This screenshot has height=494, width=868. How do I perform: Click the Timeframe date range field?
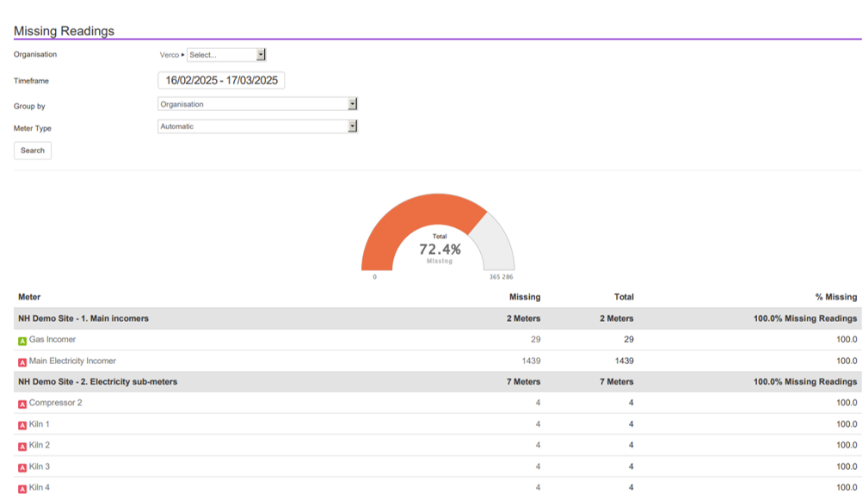[221, 80]
